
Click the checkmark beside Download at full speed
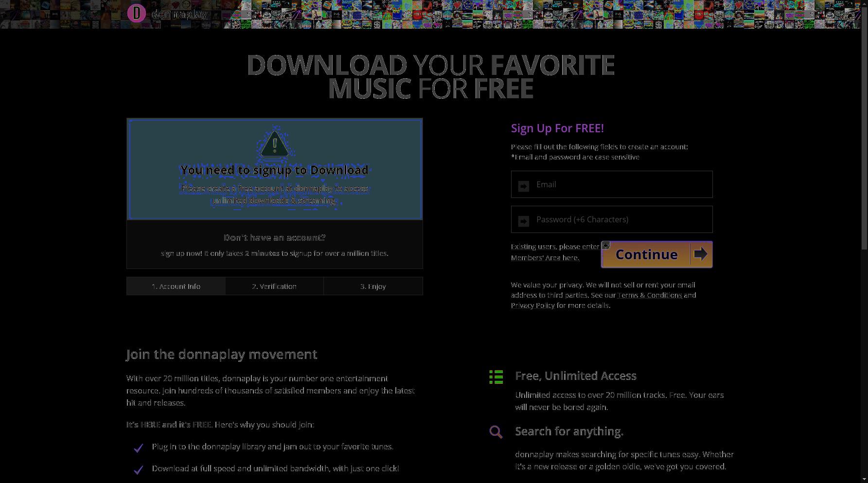pyautogui.click(x=139, y=469)
